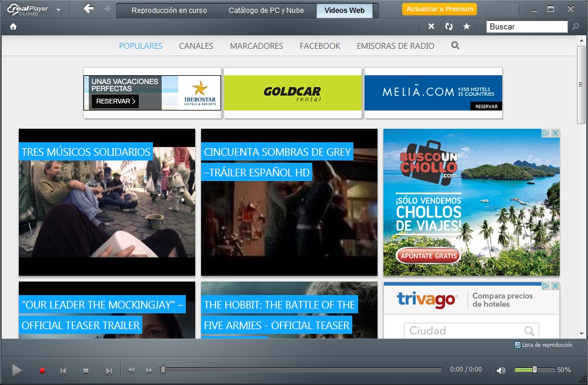This screenshot has width=588, height=385.
Task: Select the Videos Web tab
Action: point(344,11)
